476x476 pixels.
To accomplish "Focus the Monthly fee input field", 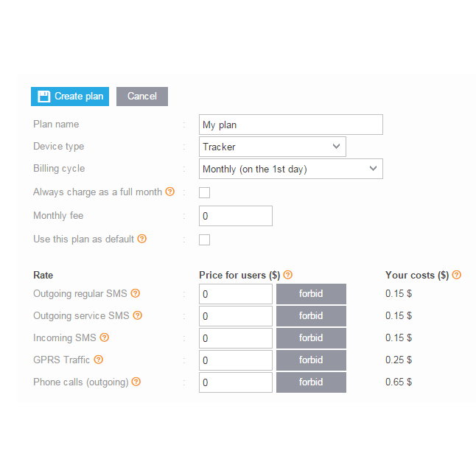I will point(236,216).
